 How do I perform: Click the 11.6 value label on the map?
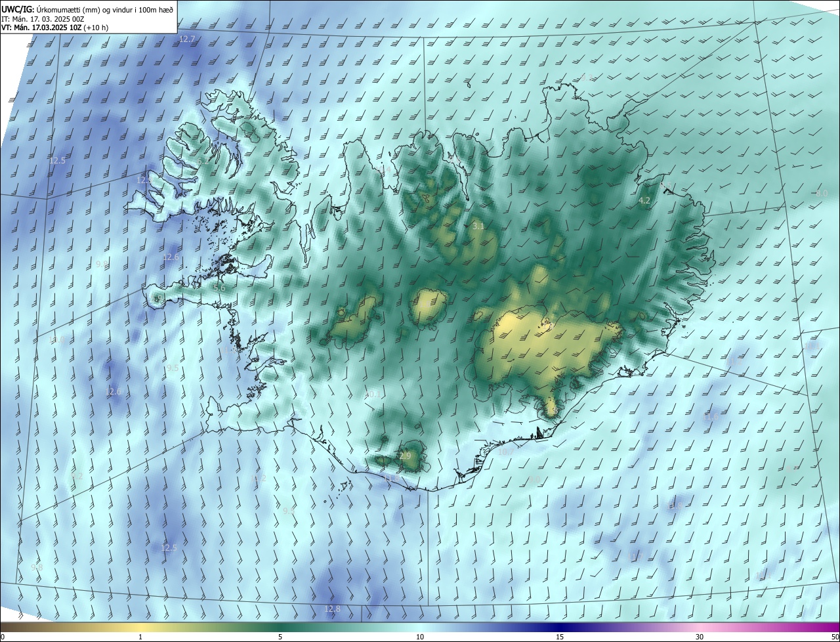point(711,417)
